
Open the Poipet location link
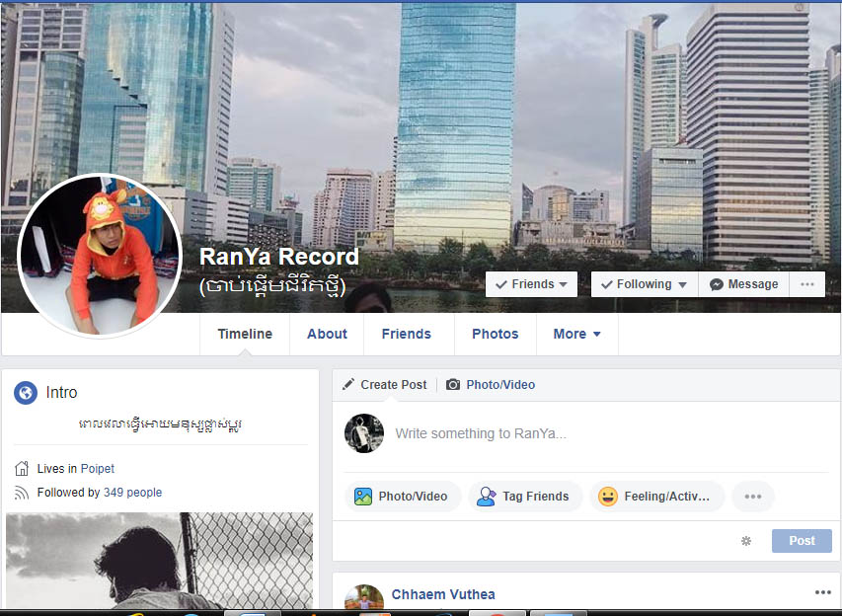click(x=97, y=469)
